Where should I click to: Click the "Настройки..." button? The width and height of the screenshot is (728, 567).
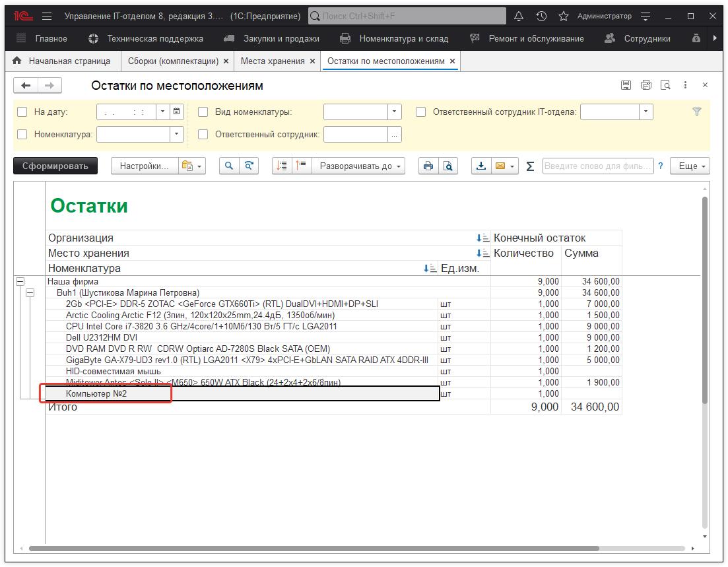143,166
